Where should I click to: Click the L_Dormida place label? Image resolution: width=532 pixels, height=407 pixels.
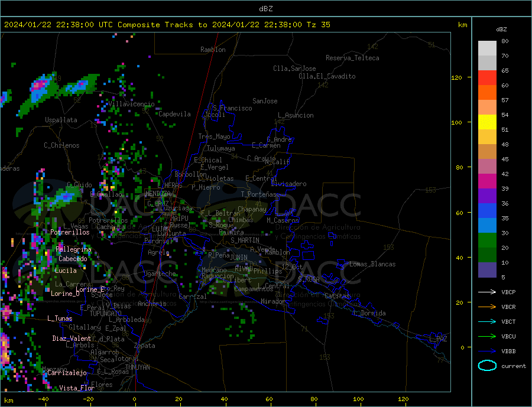point(369,313)
